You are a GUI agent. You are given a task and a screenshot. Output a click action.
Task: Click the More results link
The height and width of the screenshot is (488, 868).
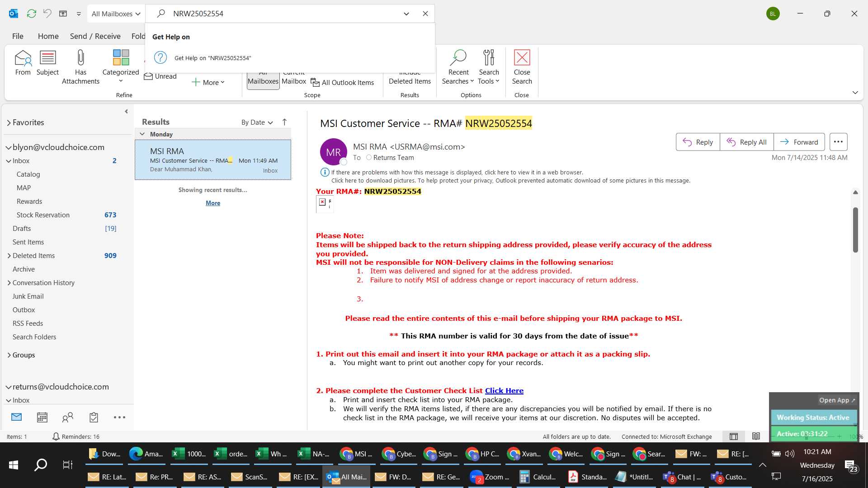pyautogui.click(x=213, y=203)
